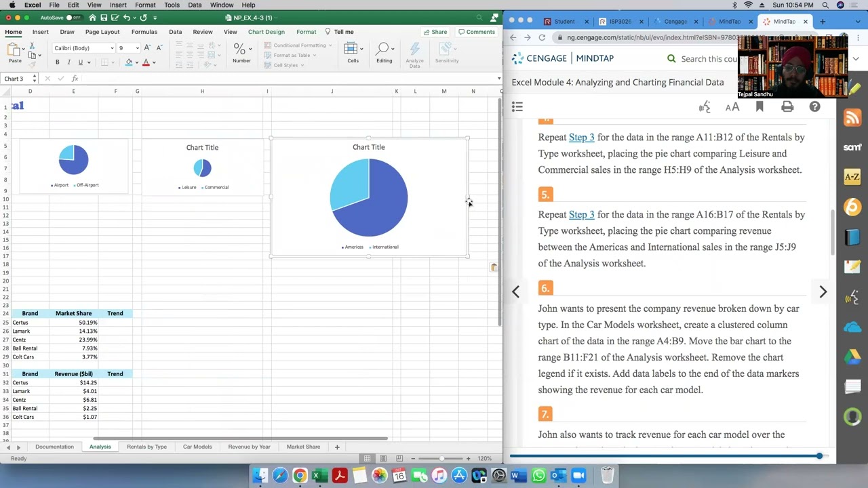Screen dimensions: 868x488
Task: Open the Formulas ribbon tab
Action: pyautogui.click(x=144, y=32)
